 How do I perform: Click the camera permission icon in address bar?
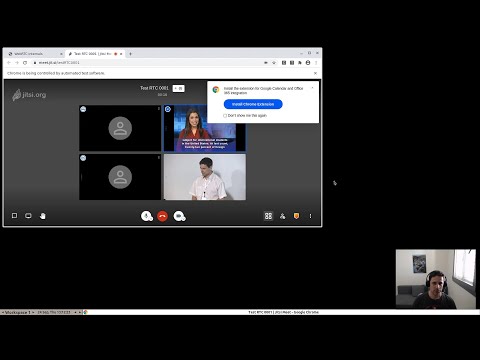(266, 63)
